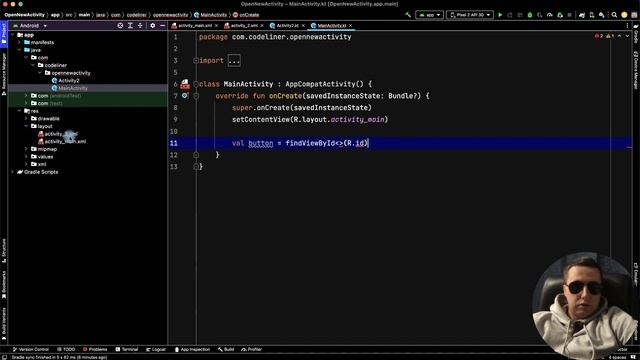Click the errors count indicator
The height and width of the screenshot is (360, 640).
coord(599,36)
